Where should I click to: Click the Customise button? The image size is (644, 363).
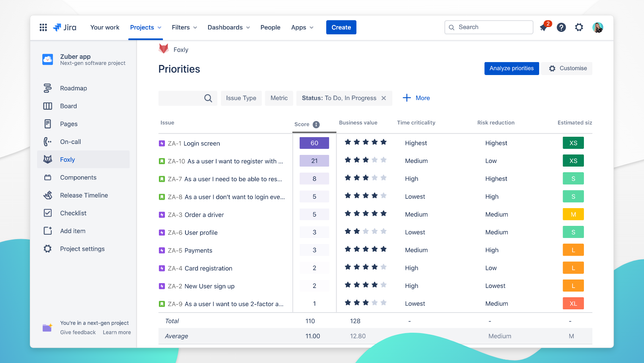(568, 69)
